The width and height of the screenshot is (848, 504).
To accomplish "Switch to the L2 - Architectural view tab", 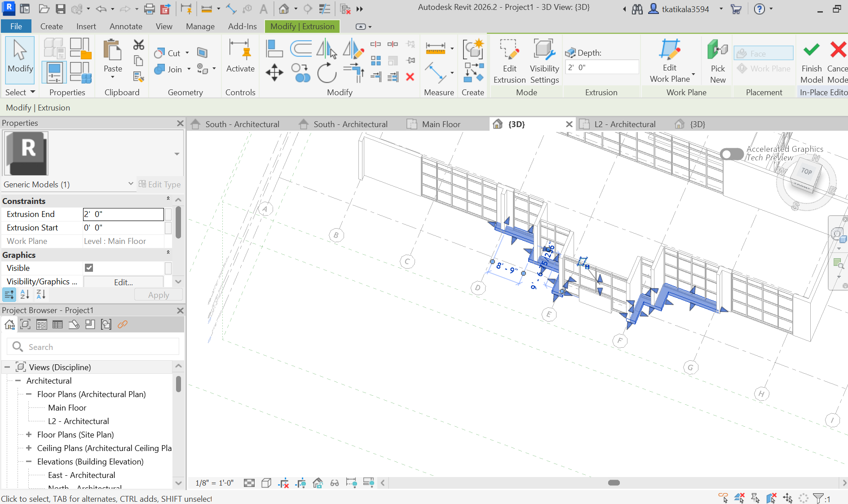I will [625, 124].
